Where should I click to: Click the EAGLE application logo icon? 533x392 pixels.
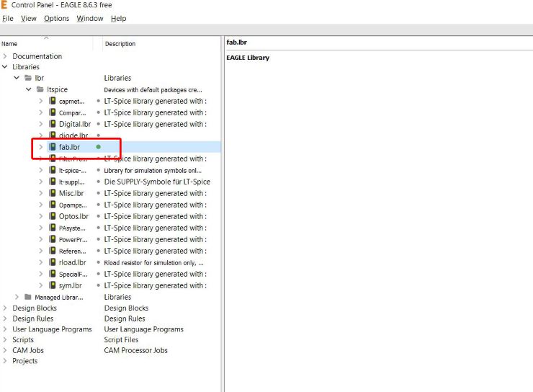[4, 4]
